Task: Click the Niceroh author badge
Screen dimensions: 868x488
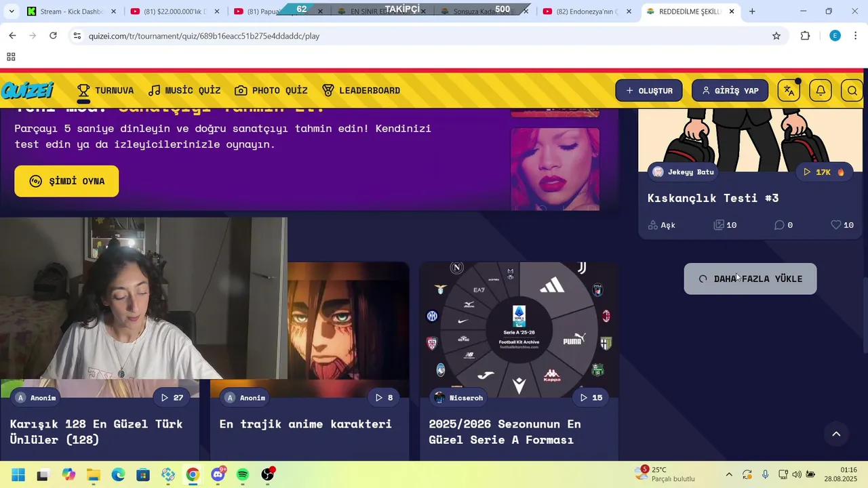Action: 460,398
